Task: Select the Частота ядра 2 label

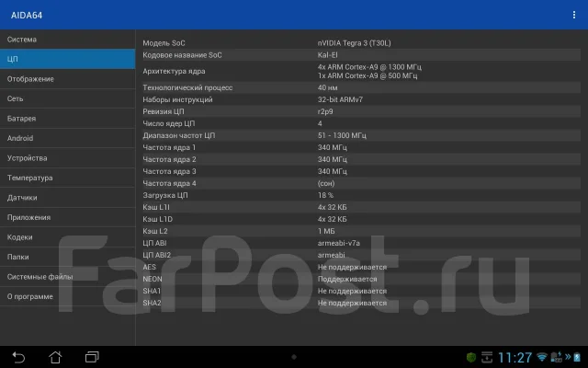Action: (169, 159)
